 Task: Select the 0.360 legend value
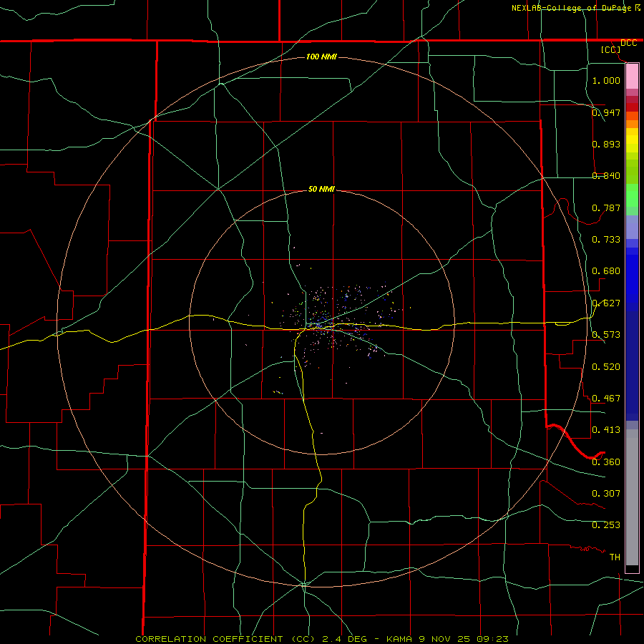coord(606,462)
